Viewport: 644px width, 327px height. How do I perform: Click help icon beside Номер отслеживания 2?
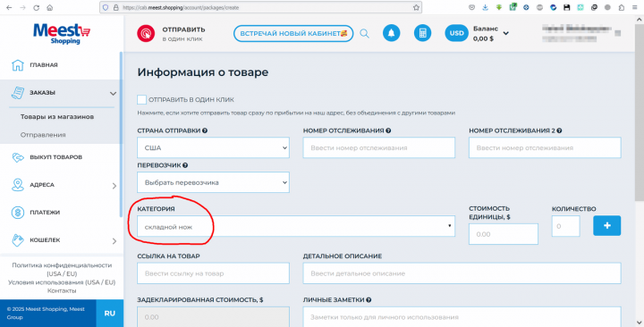559,130
